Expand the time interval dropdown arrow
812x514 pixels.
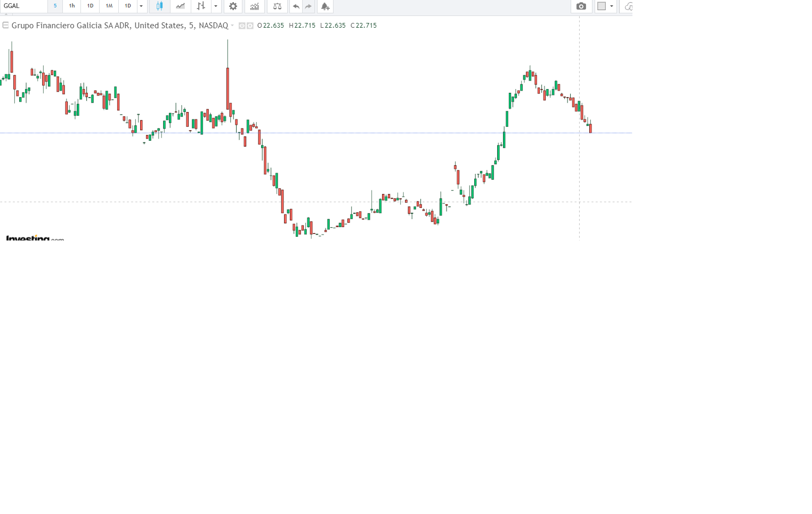tap(141, 6)
